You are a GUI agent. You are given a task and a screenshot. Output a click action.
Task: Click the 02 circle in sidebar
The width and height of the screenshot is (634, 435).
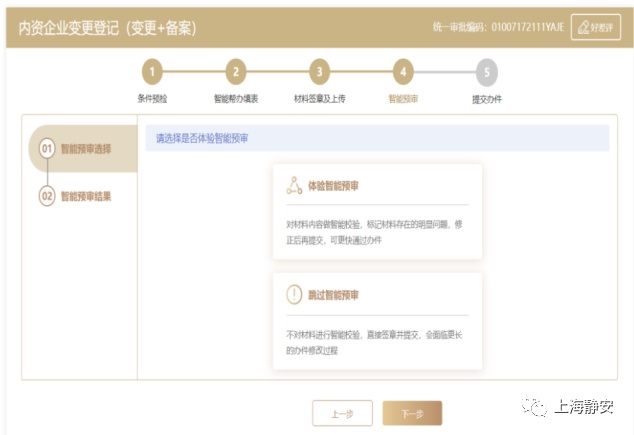47,196
